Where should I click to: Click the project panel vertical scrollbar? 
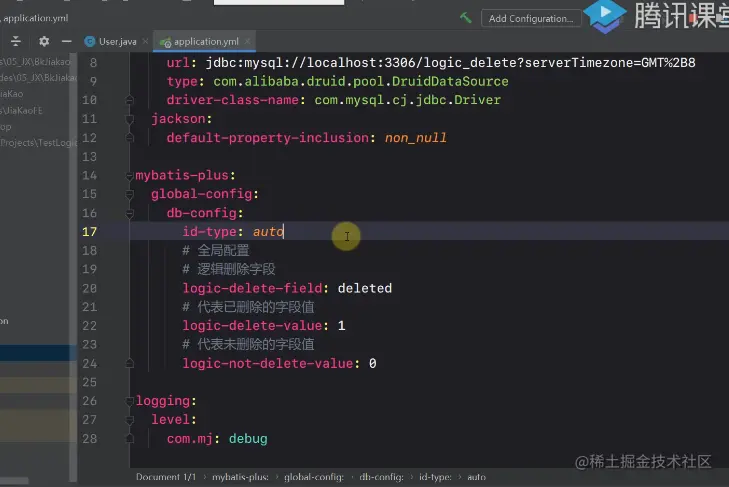pyautogui.click(x=73, y=267)
